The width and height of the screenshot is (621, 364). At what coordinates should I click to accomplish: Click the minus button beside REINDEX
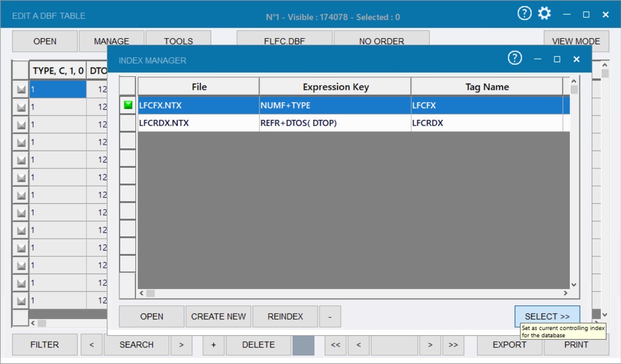pyautogui.click(x=330, y=316)
